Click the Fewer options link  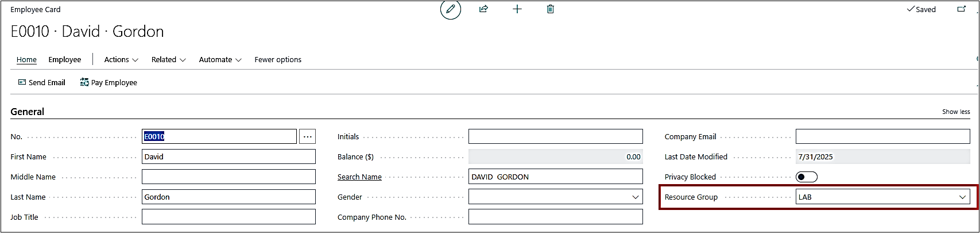pyautogui.click(x=278, y=60)
